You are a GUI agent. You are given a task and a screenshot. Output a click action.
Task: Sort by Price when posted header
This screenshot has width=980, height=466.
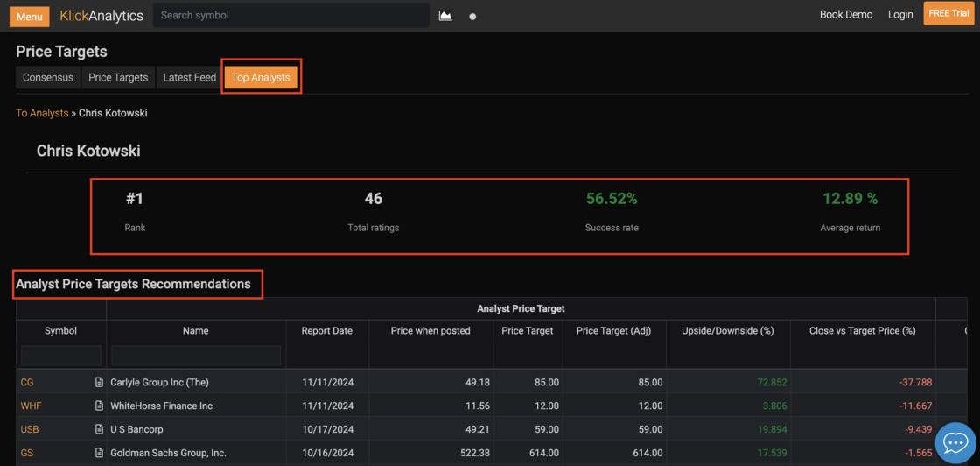pos(430,331)
